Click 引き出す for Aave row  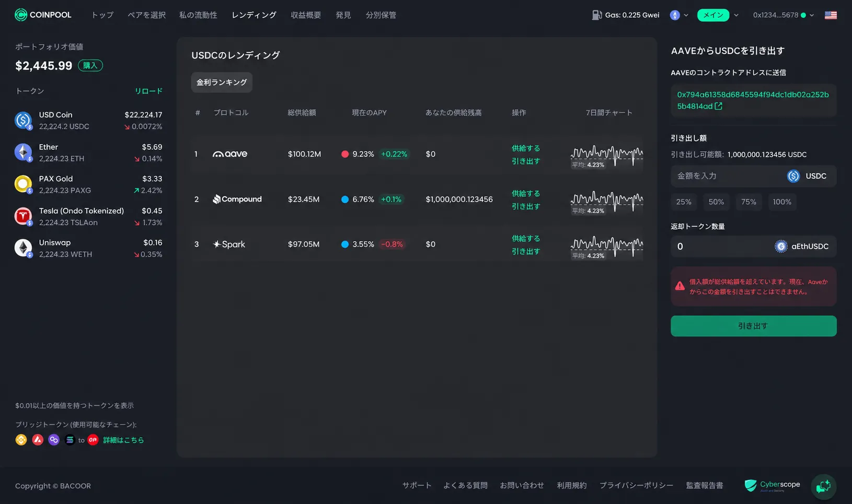526,161
